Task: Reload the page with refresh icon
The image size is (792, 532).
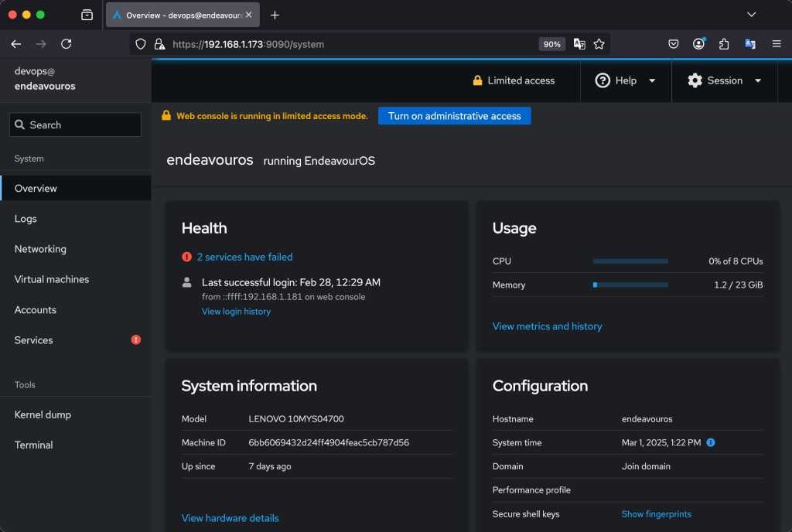Action: pos(67,44)
